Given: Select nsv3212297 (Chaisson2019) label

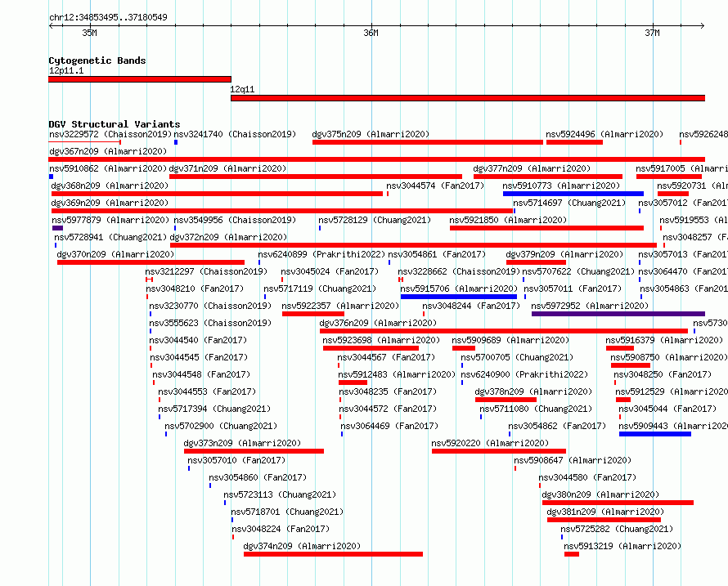Looking at the screenshot, I should [x=206, y=271].
